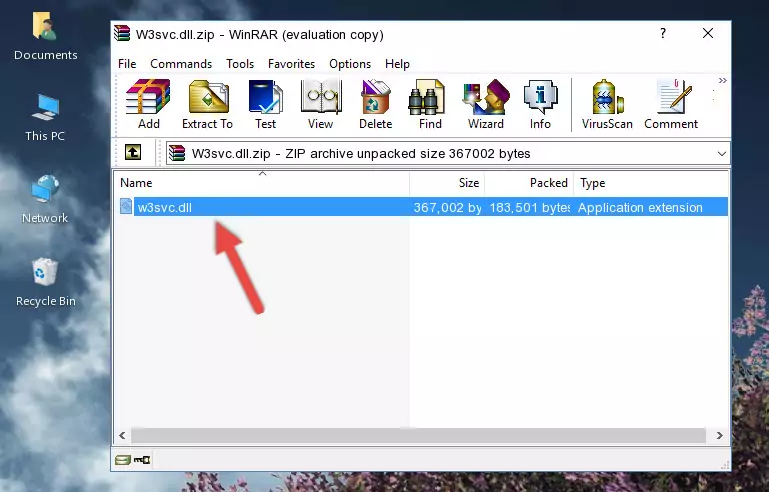The height and width of the screenshot is (492, 769).
Task: Open the Commands menu
Action: pyautogui.click(x=181, y=64)
